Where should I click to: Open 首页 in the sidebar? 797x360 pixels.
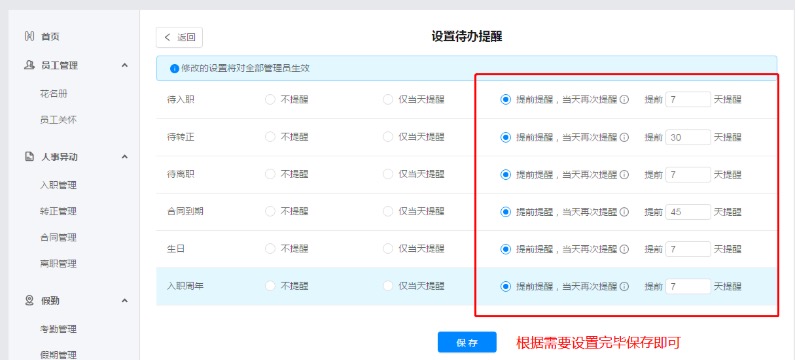click(50, 37)
